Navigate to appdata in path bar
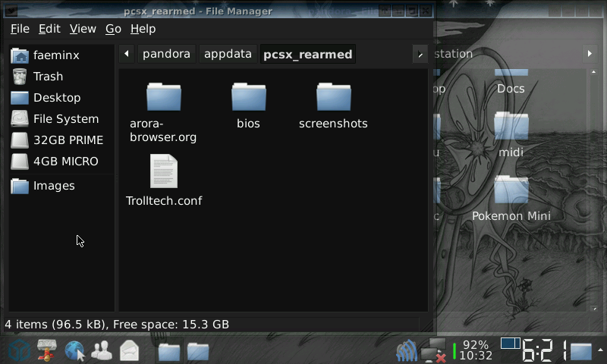Screen dimensions: 607x364 tap(228, 54)
